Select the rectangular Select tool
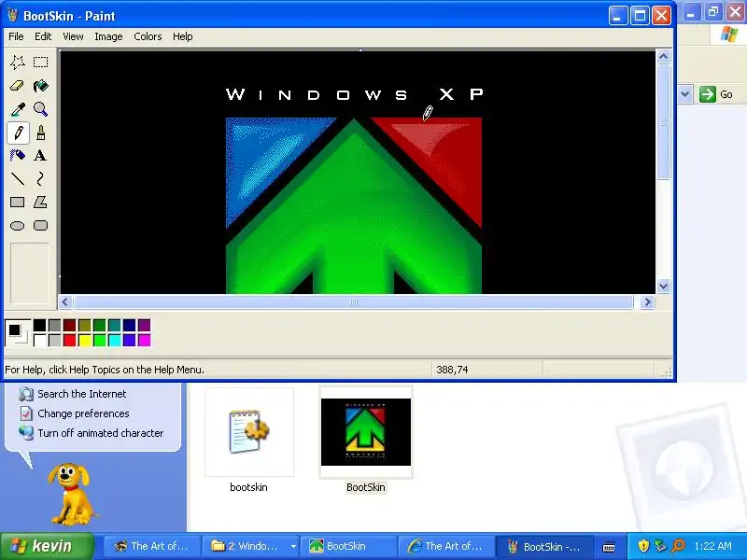Screen dimensions: 747x560 [x=40, y=62]
